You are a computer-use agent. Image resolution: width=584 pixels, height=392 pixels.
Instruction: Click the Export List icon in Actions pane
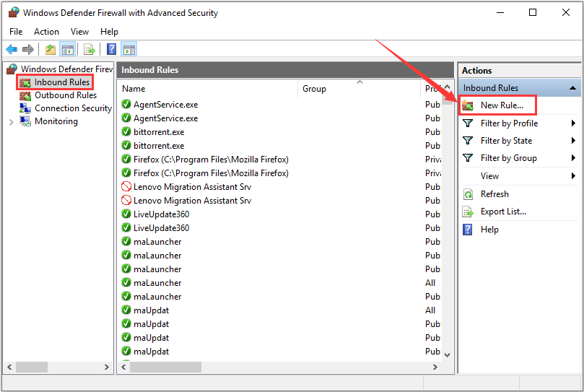click(x=468, y=212)
